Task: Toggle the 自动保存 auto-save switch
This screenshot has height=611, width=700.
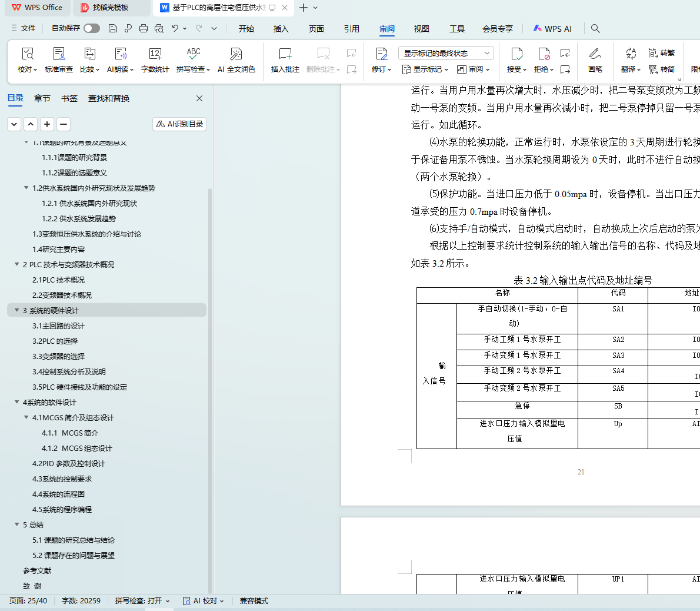Action: [92, 28]
